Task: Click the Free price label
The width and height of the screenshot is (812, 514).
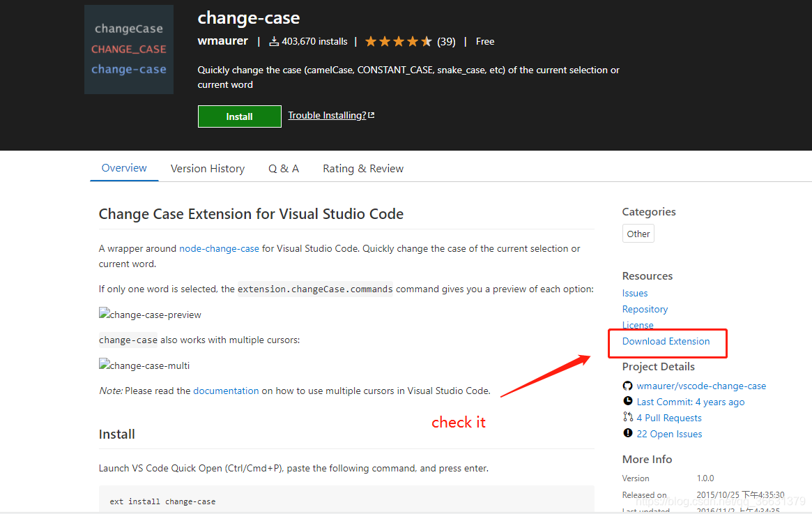Action: (x=484, y=41)
